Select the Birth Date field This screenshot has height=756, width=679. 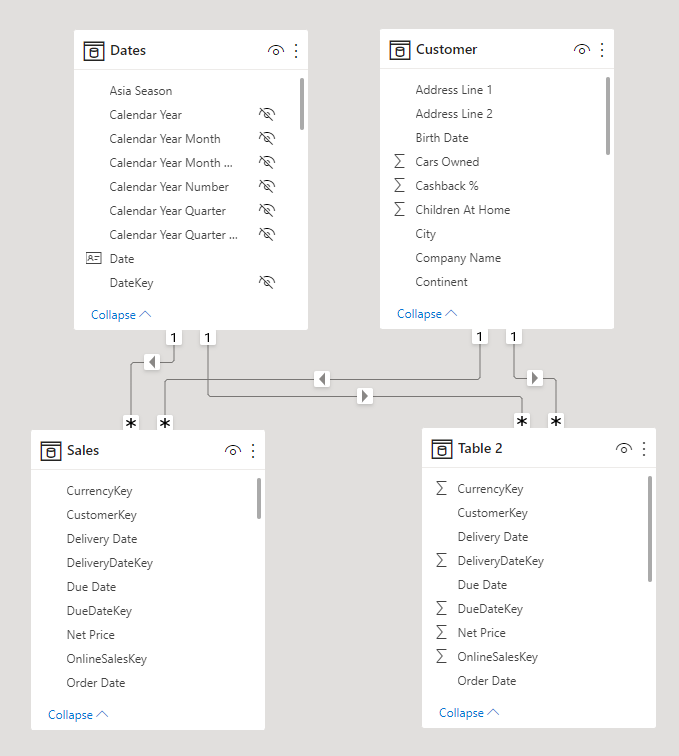click(x=442, y=138)
